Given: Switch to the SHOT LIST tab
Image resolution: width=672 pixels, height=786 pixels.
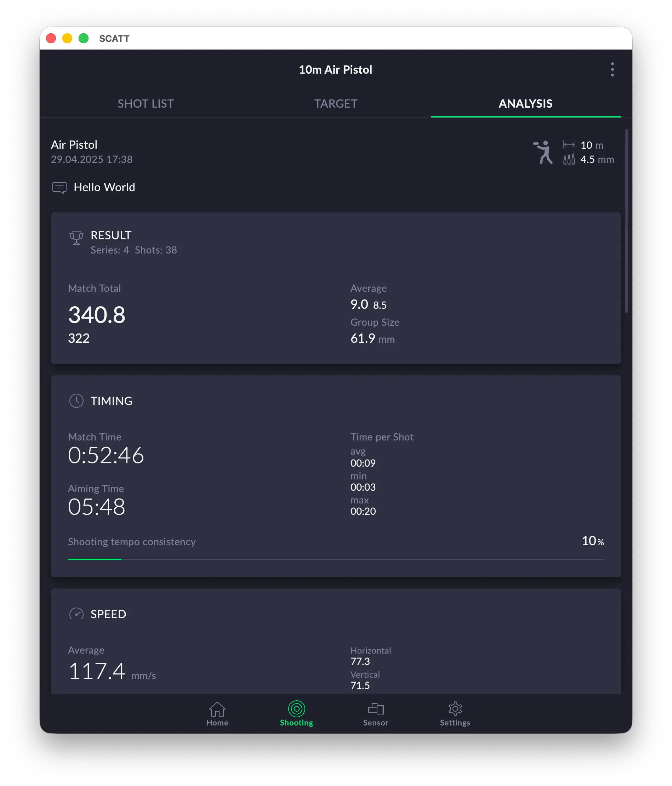Looking at the screenshot, I should point(146,103).
